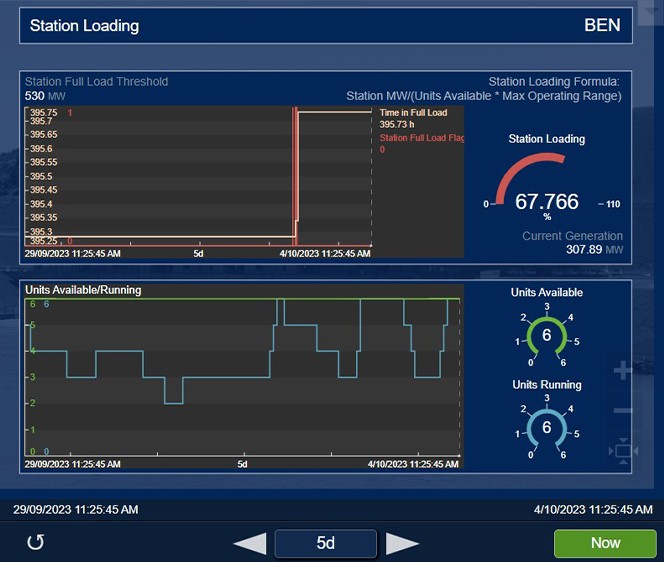The width and height of the screenshot is (664, 562).
Task: Click the Units Available green gauge
Action: tap(546, 336)
